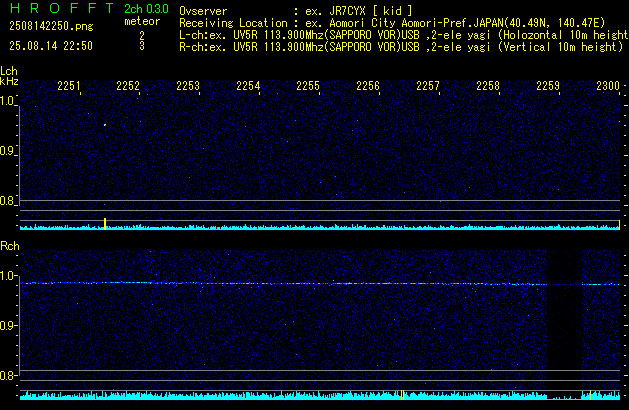Click the Rch channel label
Viewport: 629px width, 410px height.
(x=10, y=246)
